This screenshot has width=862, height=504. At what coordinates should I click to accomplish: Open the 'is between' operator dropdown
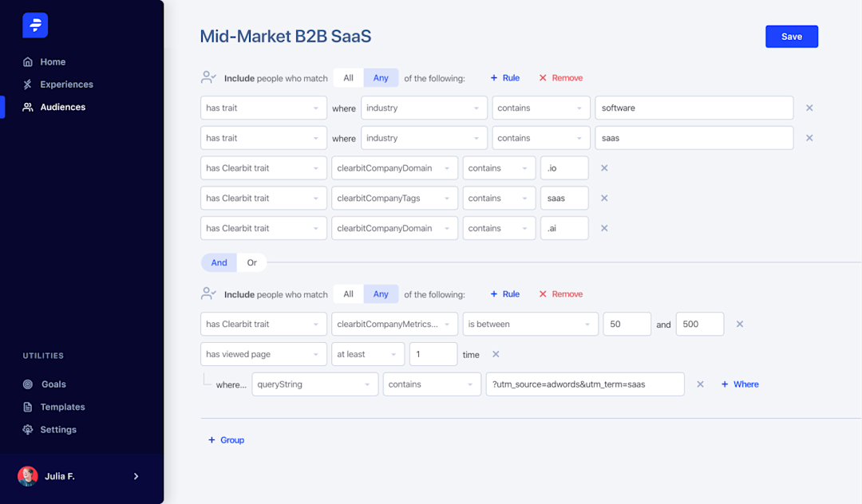(531, 324)
